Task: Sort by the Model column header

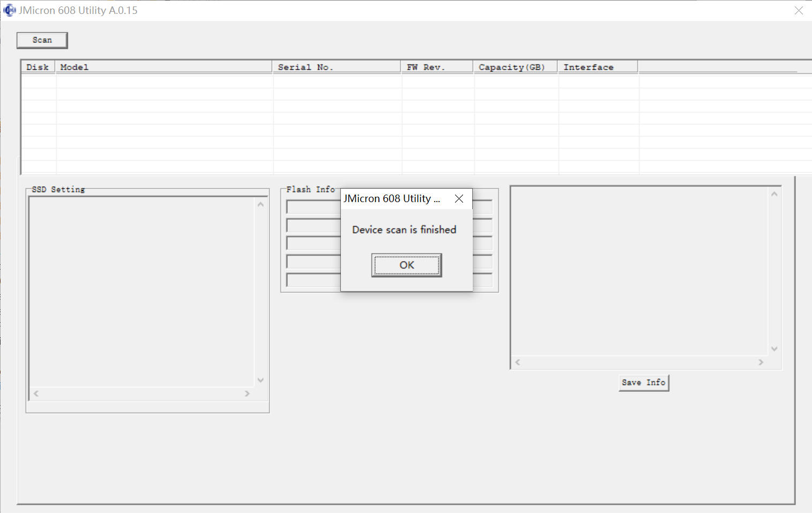Action: 164,67
